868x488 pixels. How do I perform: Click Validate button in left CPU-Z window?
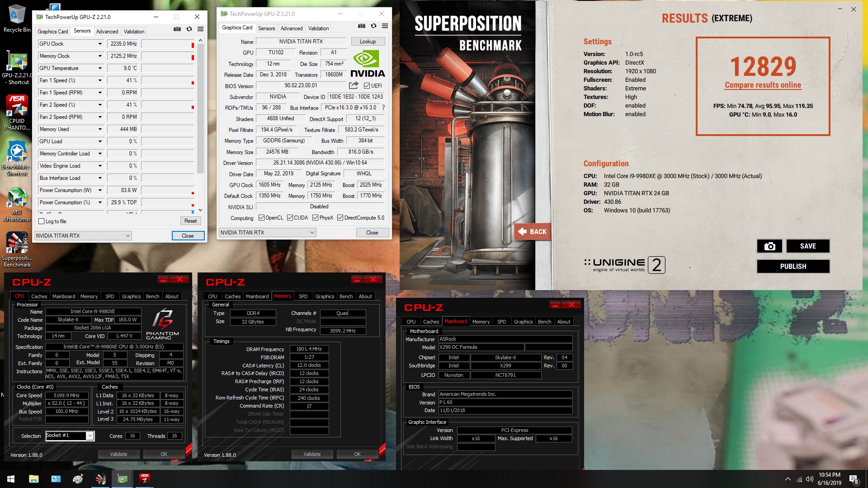coord(118,454)
